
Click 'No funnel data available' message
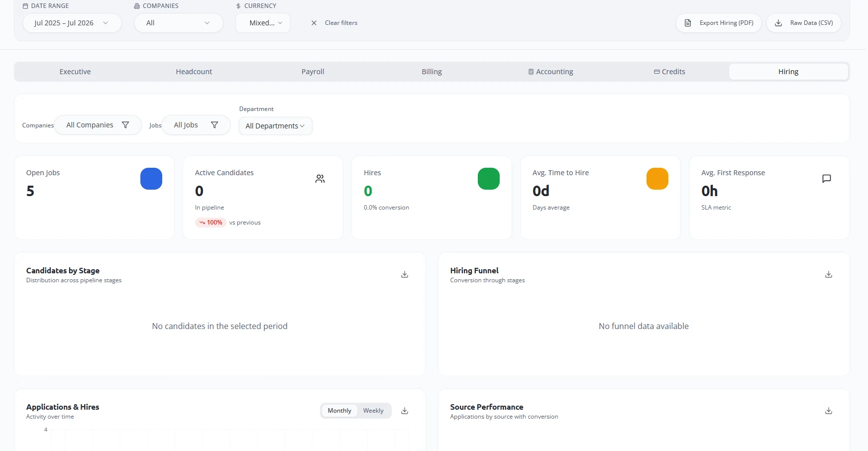(644, 326)
